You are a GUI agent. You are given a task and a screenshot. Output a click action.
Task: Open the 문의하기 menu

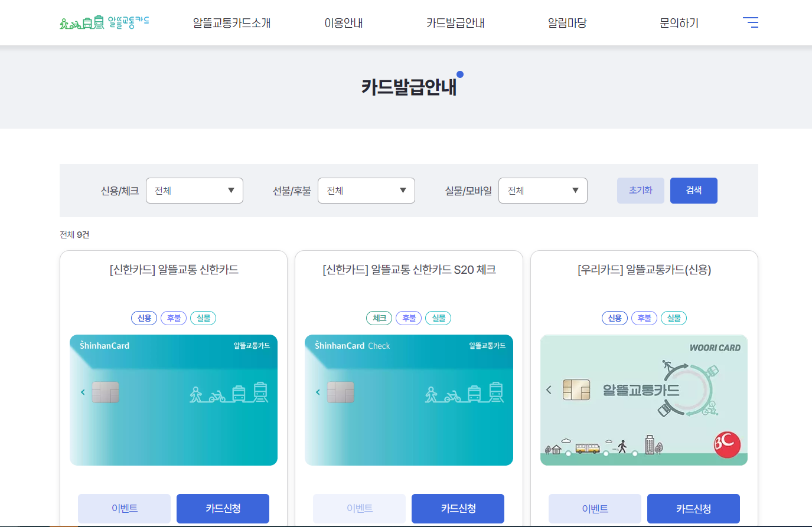tap(679, 23)
